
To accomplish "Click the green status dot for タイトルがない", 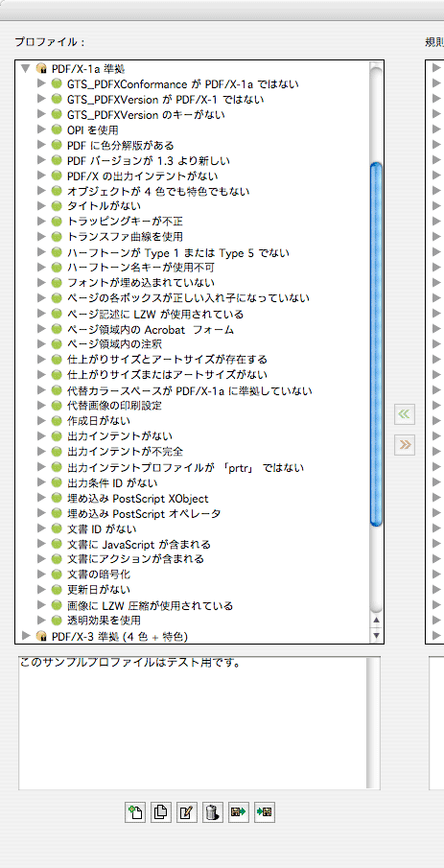I will tap(56, 206).
